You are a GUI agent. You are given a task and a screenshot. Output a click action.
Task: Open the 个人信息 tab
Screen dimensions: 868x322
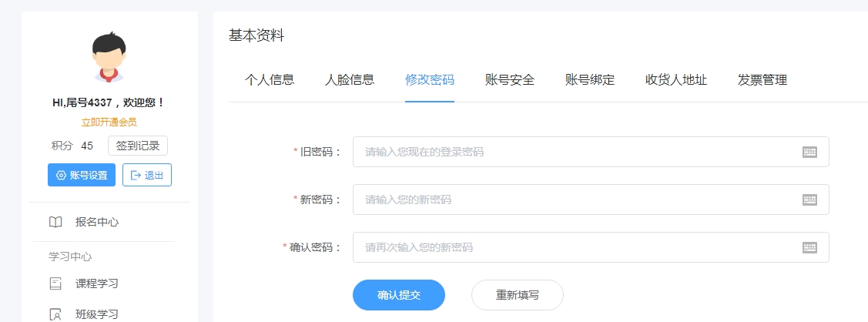pos(270,79)
